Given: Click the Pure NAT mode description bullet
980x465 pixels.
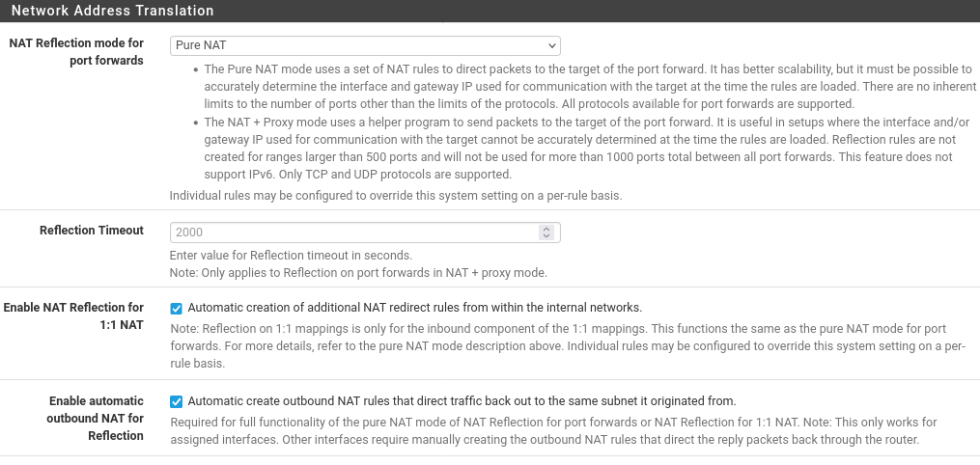Looking at the screenshot, I should point(590,86).
